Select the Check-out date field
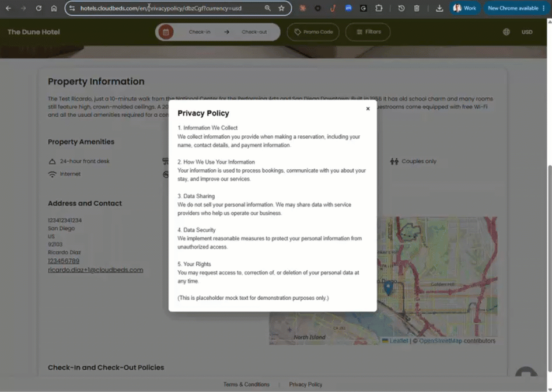Image resolution: width=552 pixels, height=392 pixels. click(254, 32)
